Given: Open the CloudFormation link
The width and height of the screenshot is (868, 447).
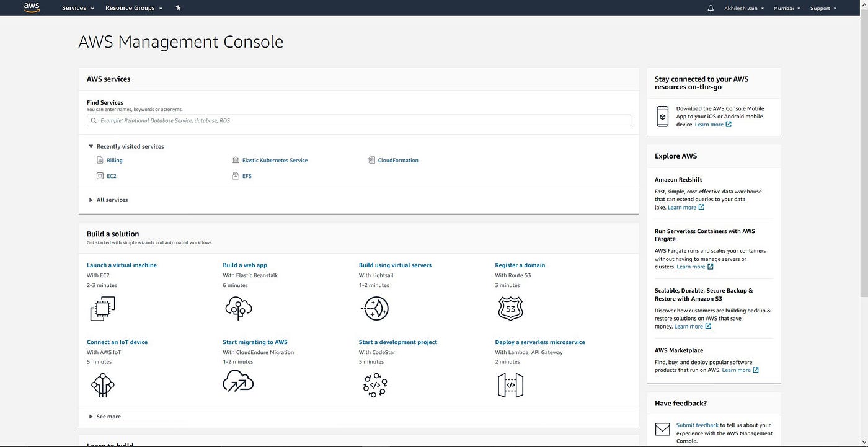Looking at the screenshot, I should (398, 160).
